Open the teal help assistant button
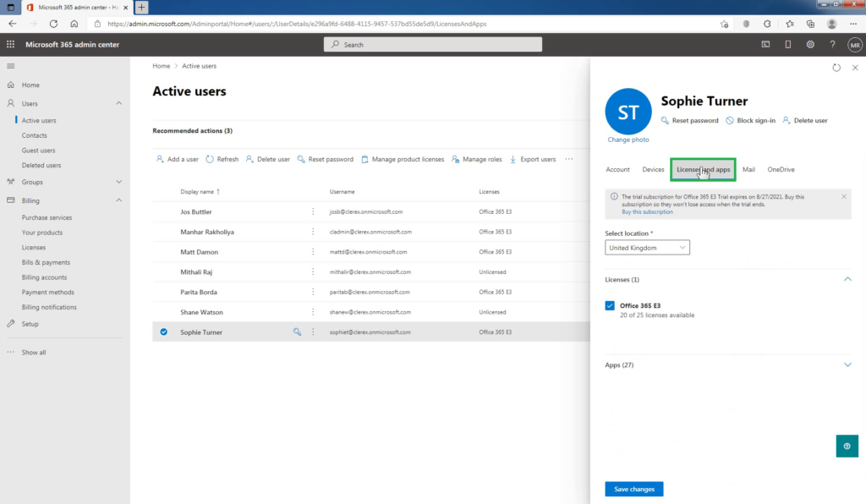This screenshot has height=504, width=866. pyautogui.click(x=847, y=446)
